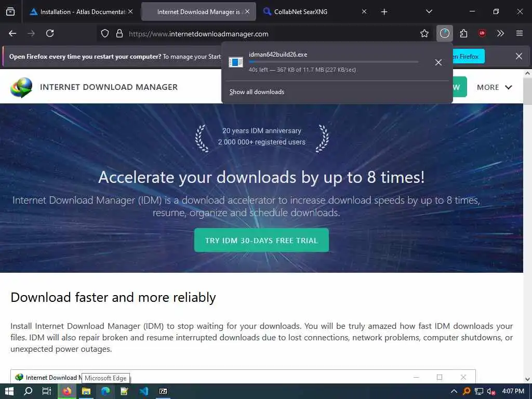Switch to CollabNet SearXNG tab

pos(301,12)
